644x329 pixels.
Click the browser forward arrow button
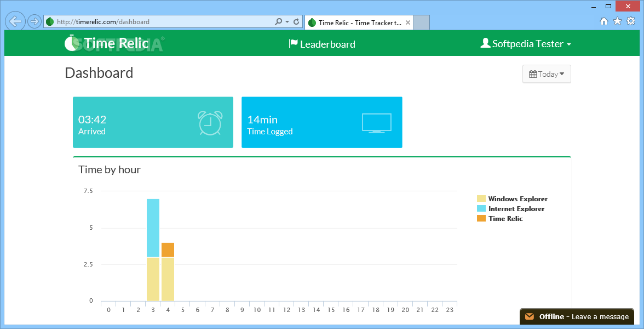34,21
